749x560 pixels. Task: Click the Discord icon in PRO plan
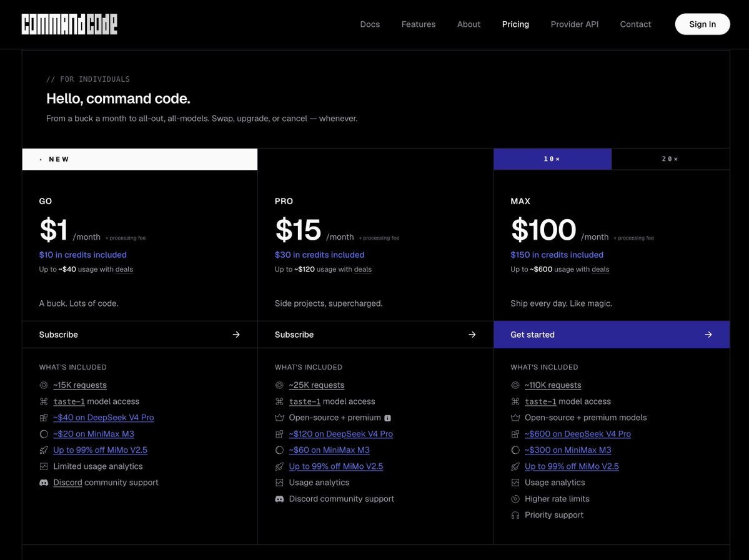pos(279,499)
